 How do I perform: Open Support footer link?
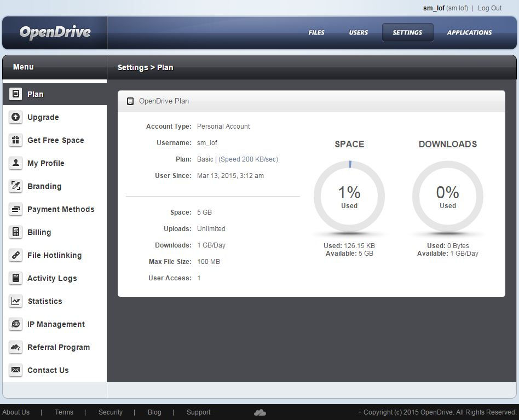(198, 412)
